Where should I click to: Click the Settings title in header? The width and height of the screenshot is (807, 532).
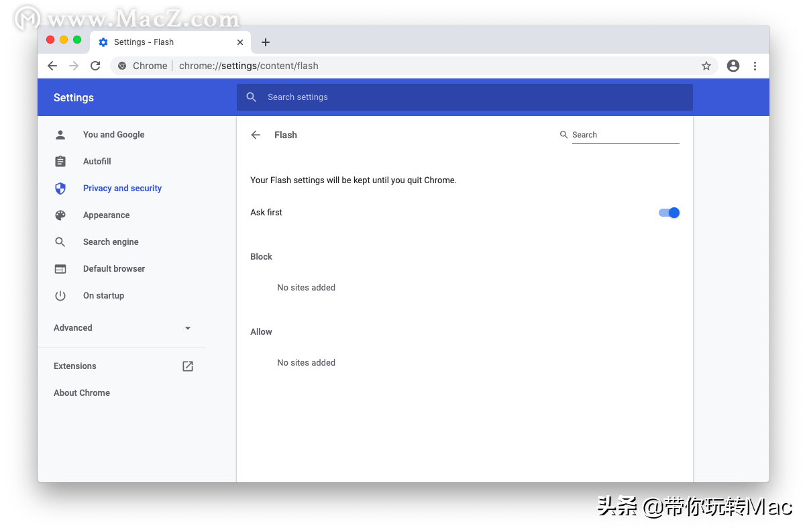coord(74,97)
